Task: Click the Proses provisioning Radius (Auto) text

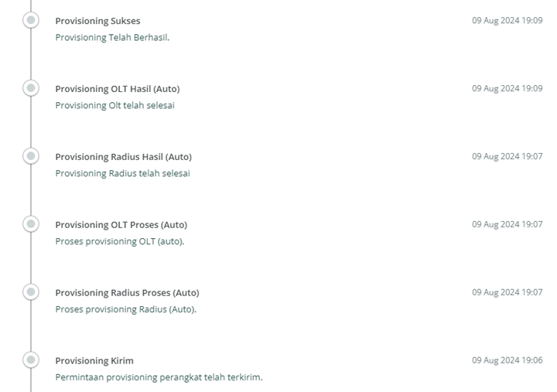Action: 126,309
